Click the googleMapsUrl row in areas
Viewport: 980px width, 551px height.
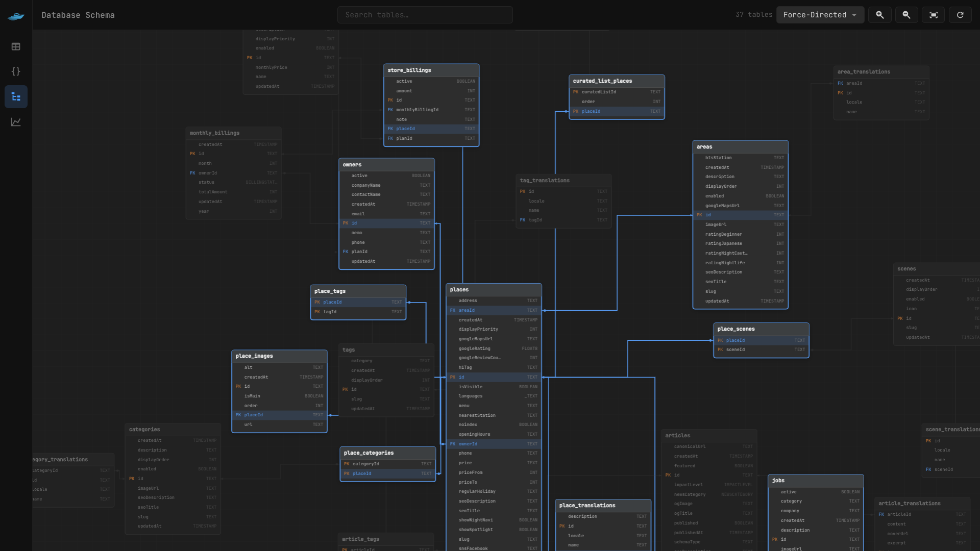tap(741, 206)
